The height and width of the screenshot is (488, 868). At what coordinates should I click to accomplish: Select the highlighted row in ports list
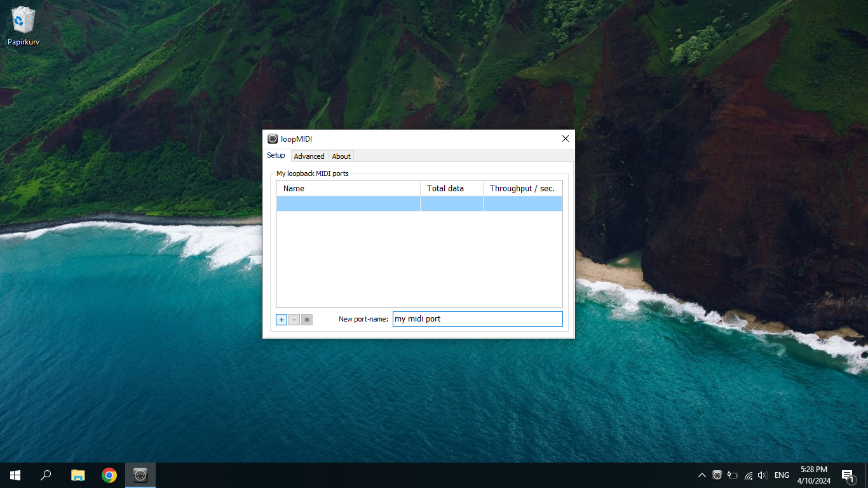coord(419,203)
